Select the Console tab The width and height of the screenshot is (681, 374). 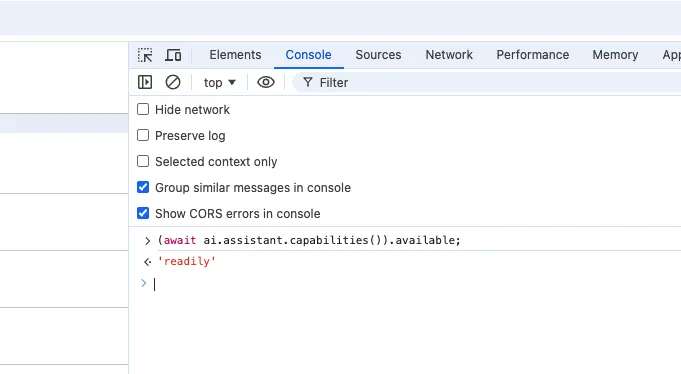(x=308, y=55)
